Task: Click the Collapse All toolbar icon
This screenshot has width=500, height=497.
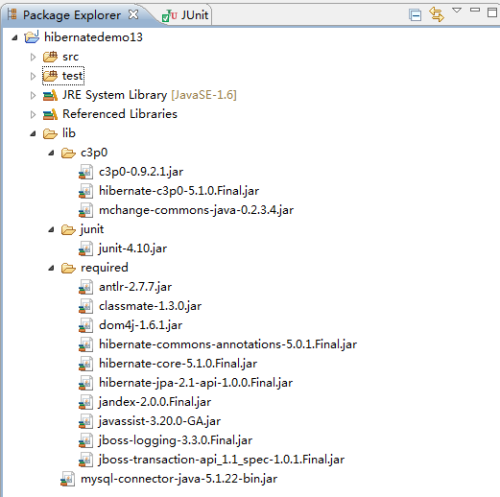Action: click(415, 15)
